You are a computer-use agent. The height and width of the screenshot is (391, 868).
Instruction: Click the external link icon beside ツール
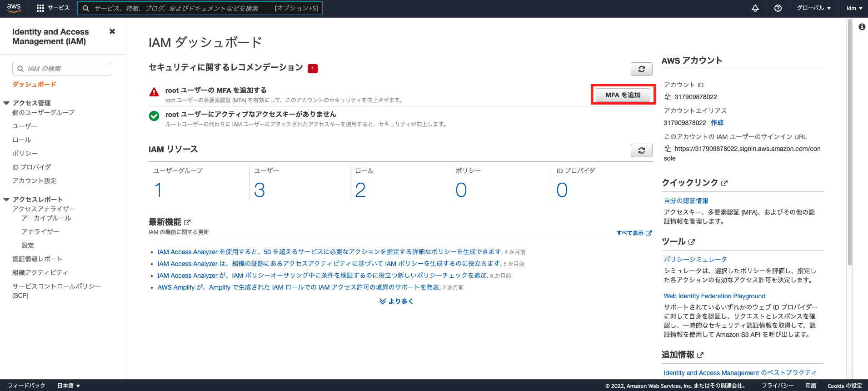(692, 242)
